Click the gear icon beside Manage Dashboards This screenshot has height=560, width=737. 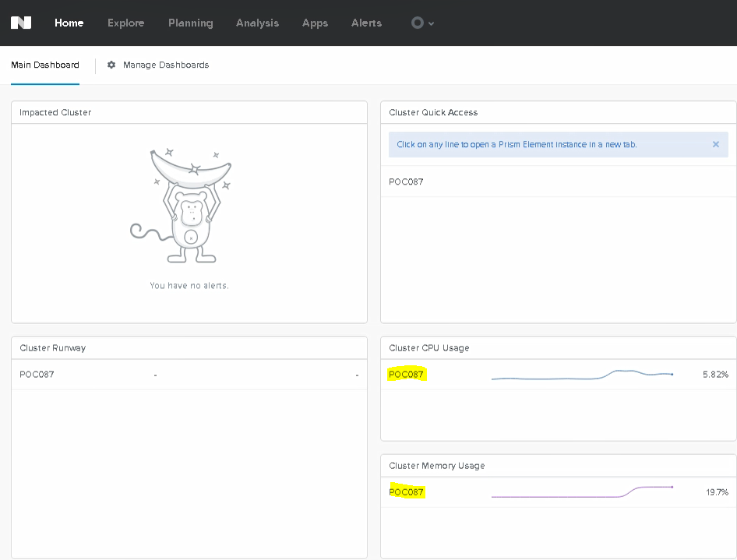[111, 65]
